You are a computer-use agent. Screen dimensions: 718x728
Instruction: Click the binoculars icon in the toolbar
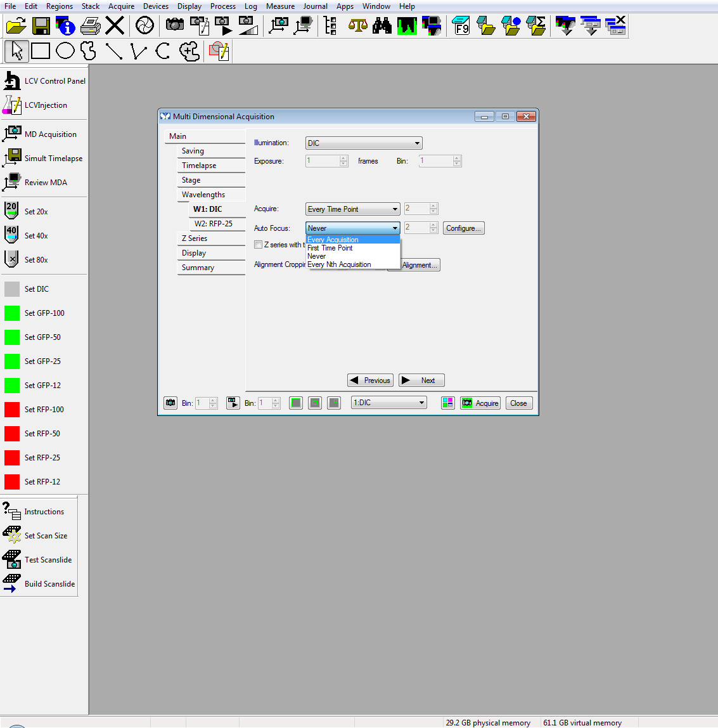[x=382, y=26]
